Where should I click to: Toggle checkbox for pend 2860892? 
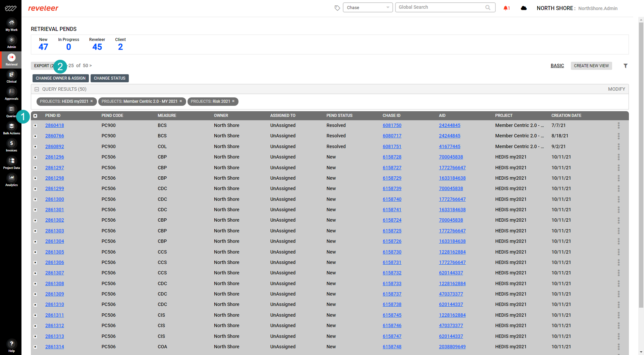tap(35, 147)
